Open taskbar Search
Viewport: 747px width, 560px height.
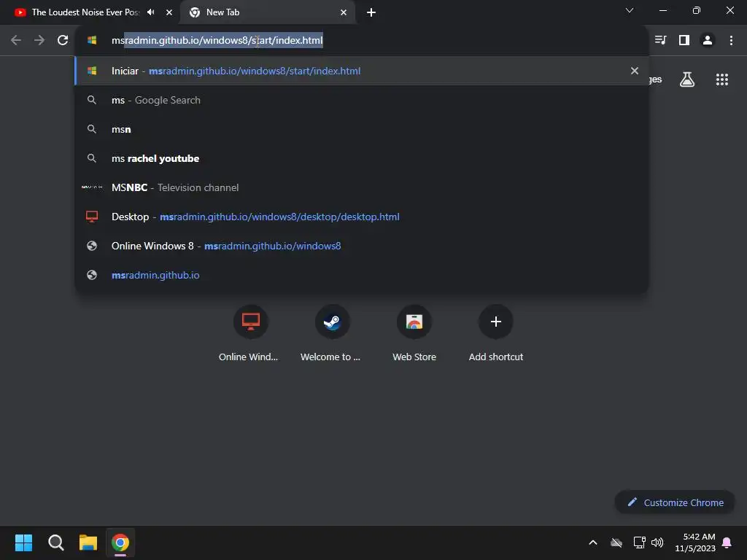click(55, 542)
